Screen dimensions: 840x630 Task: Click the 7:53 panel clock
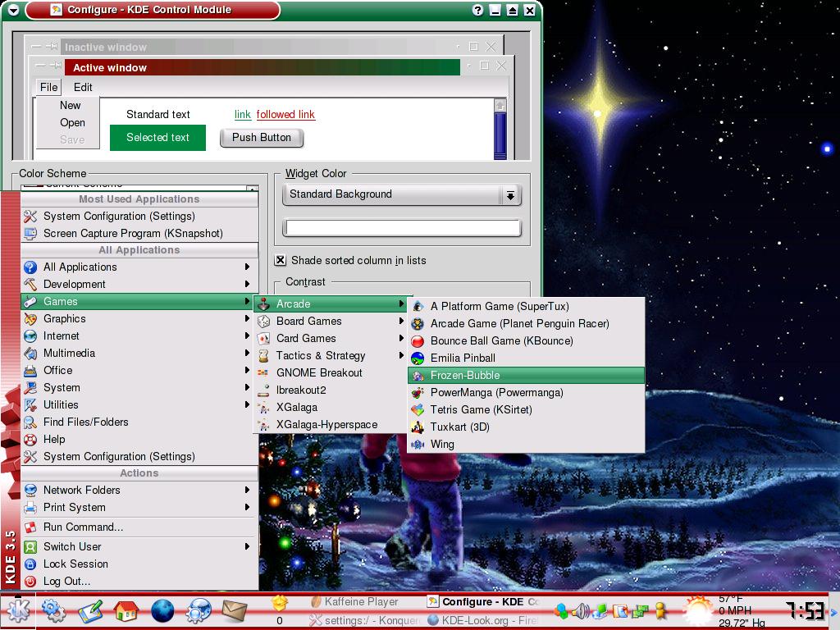[805, 610]
